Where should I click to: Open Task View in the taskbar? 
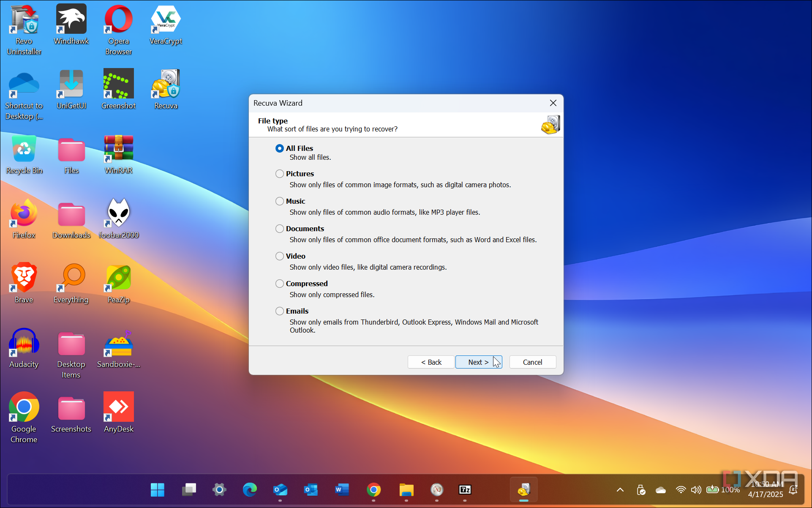tap(189, 490)
